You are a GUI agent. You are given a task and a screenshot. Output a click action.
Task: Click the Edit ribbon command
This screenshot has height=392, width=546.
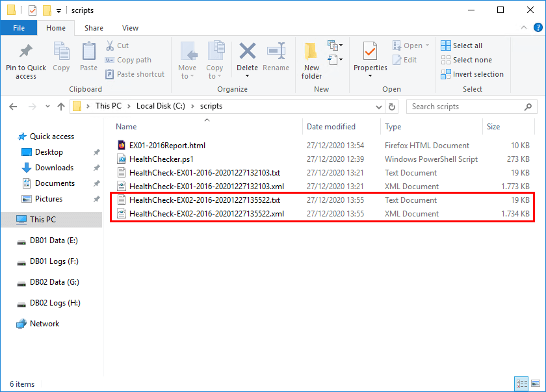[x=404, y=60]
